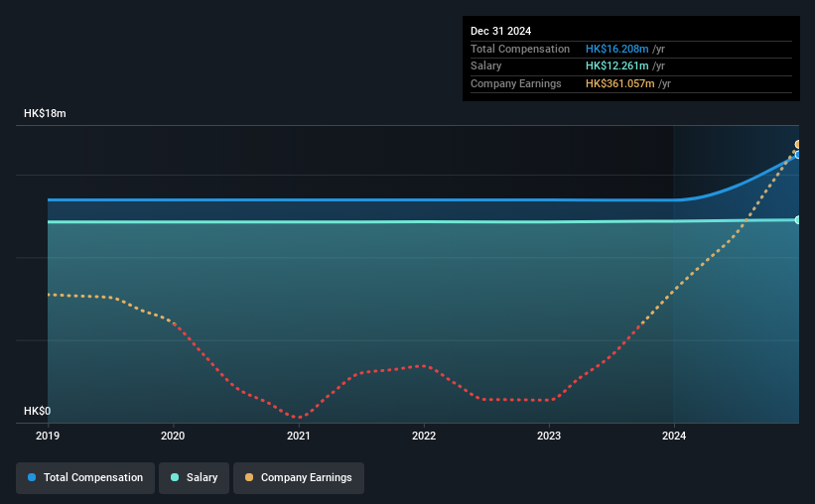
Task: Select the teal Salary endpoint marker
Action: pyautogui.click(x=798, y=220)
